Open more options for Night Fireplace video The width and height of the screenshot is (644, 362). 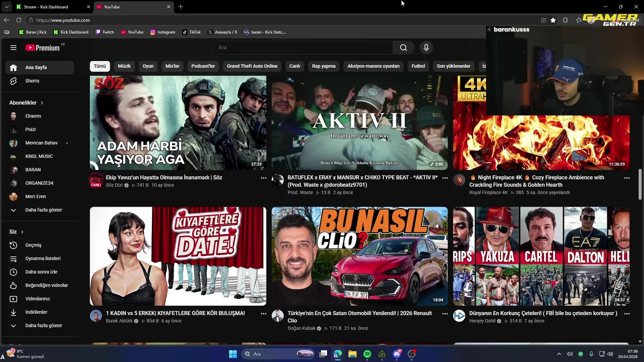(626, 178)
